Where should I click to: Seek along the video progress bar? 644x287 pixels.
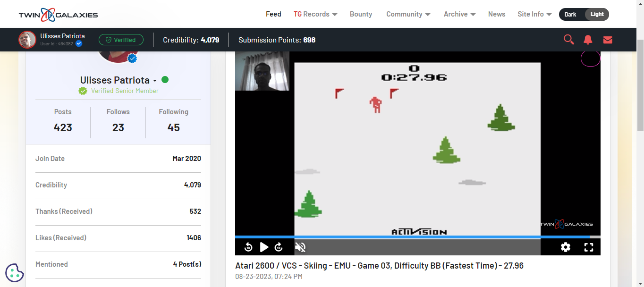click(418, 237)
